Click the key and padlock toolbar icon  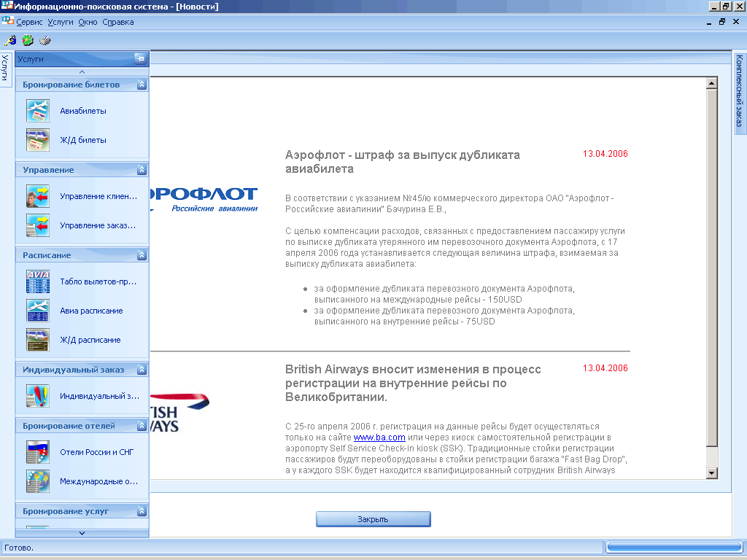point(10,41)
